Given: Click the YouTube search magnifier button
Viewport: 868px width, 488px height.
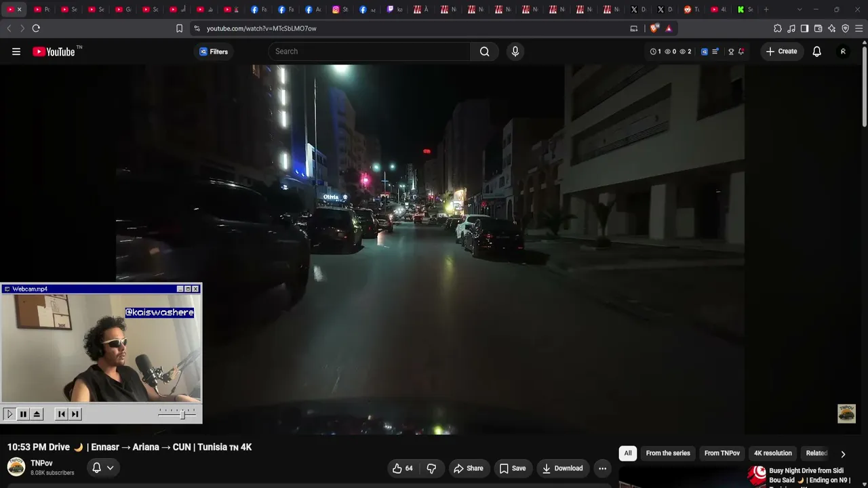Looking at the screenshot, I should coord(484,52).
